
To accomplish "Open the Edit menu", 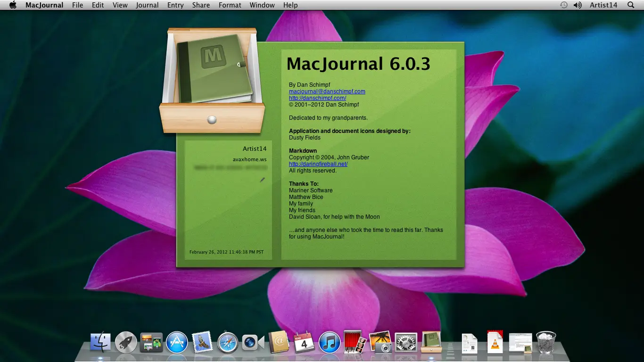I will (98, 5).
